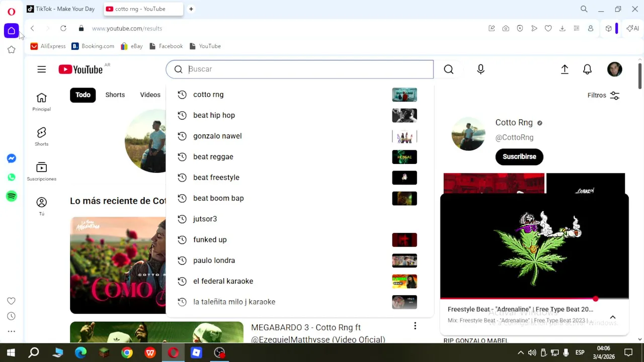
Task: Choose suggestion 'gonzalo nawel'
Action: (x=299, y=136)
